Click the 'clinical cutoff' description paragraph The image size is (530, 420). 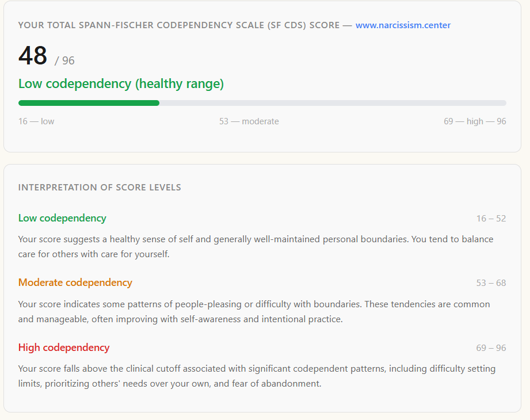257,376
